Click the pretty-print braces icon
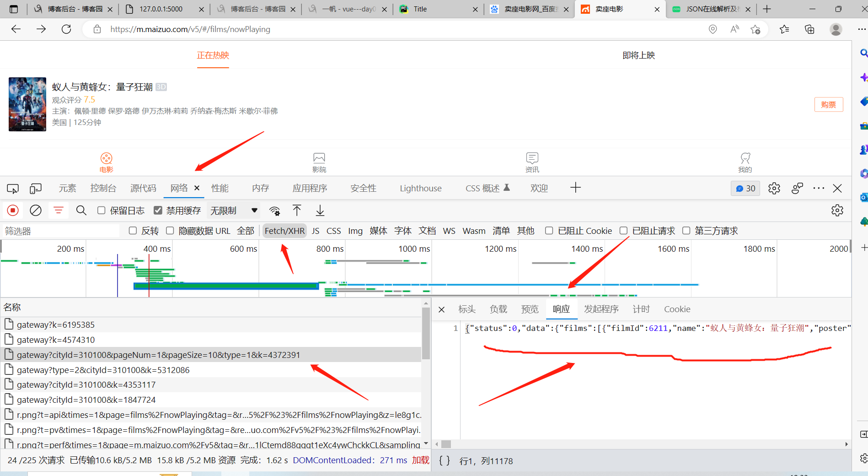868x476 pixels. [445, 460]
